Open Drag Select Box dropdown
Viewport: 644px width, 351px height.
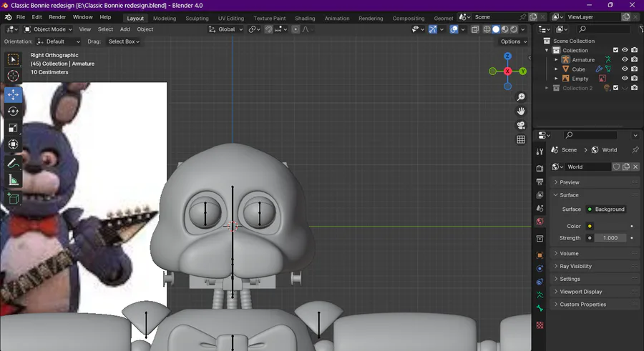tap(124, 41)
